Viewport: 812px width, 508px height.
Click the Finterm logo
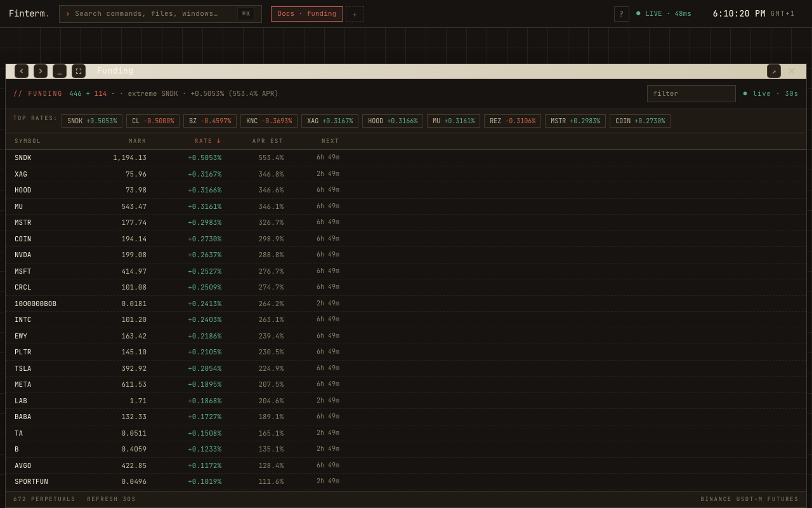tap(29, 14)
